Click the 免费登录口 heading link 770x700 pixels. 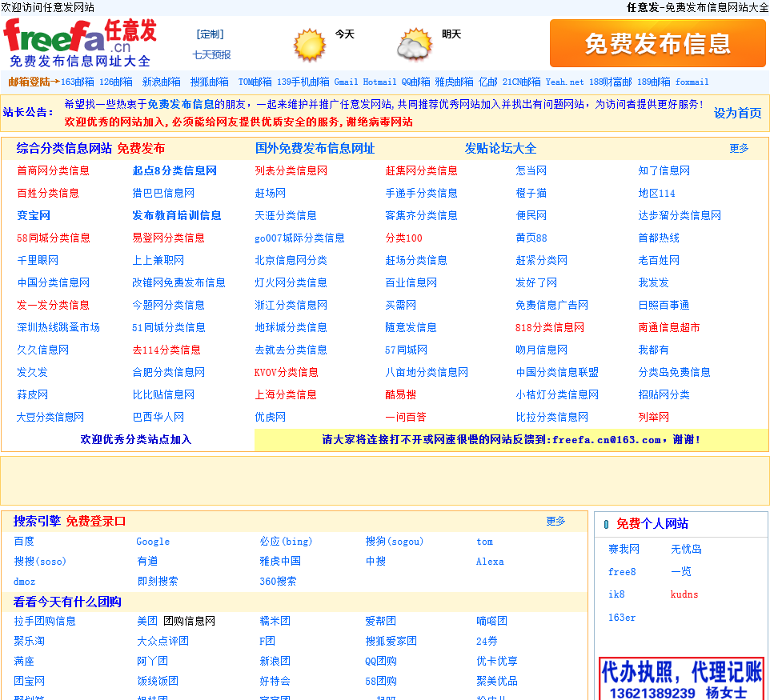pos(96,522)
